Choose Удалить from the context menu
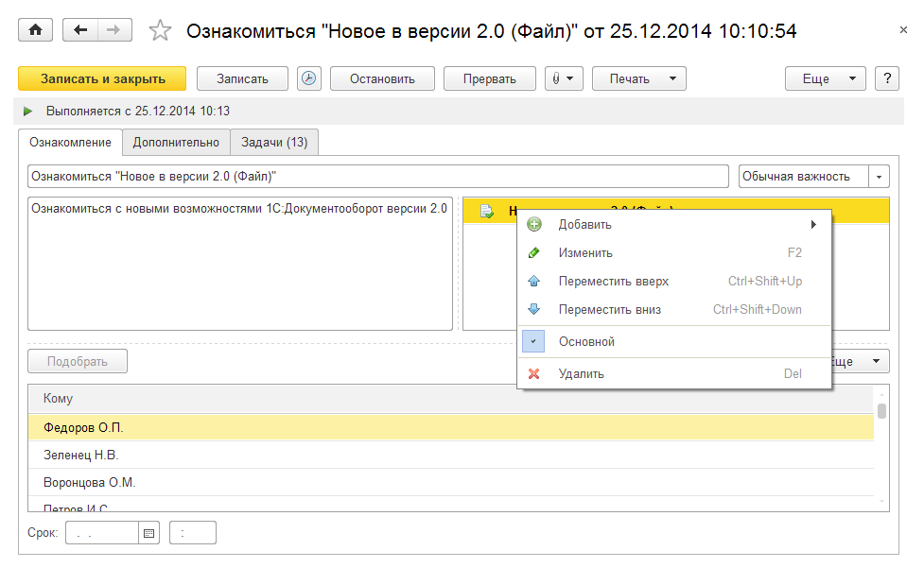 (x=581, y=373)
